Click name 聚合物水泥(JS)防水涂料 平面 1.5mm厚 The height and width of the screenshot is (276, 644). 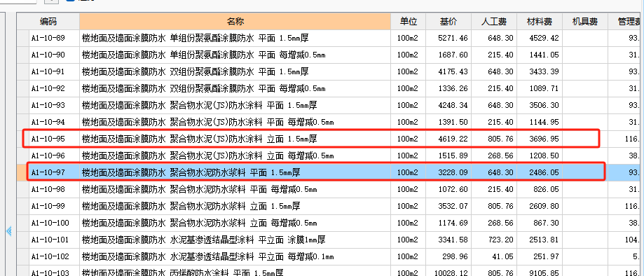[244, 106]
